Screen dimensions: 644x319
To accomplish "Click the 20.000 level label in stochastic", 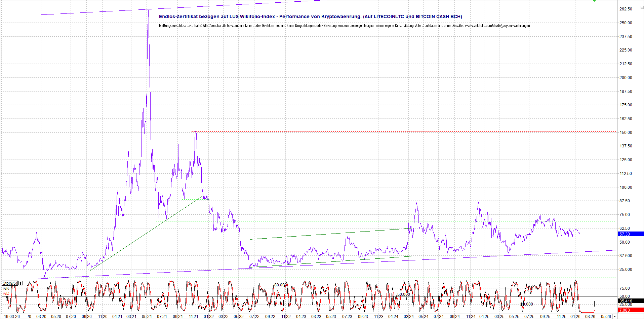I will 526,304.
